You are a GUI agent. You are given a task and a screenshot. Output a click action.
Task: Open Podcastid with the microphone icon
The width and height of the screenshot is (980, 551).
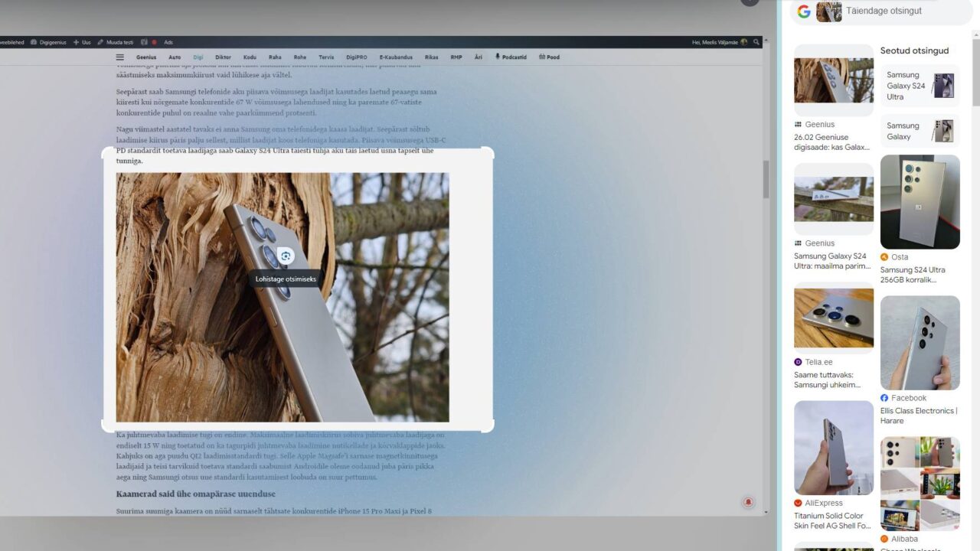(512, 57)
